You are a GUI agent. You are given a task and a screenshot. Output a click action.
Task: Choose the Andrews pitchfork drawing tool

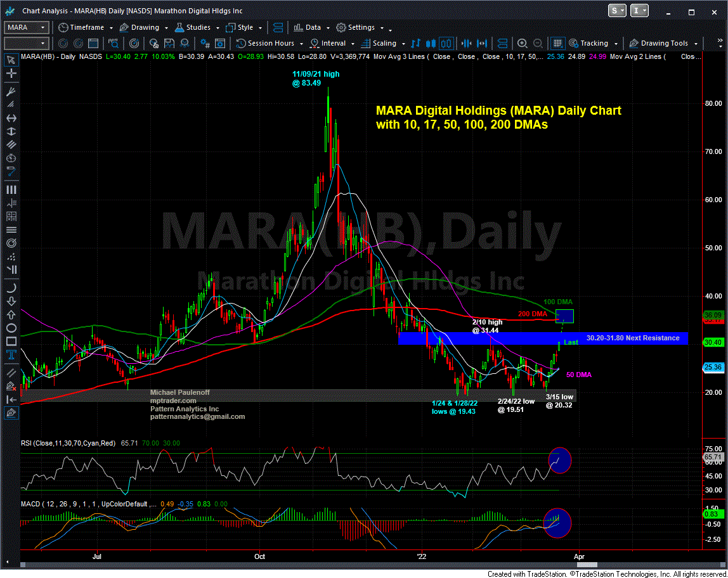11,91
